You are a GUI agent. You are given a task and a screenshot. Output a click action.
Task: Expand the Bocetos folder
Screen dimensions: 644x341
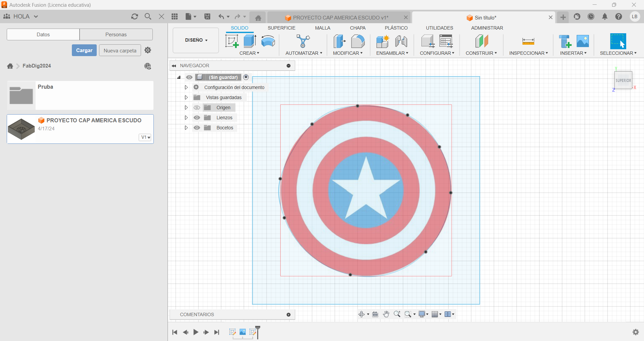[x=186, y=128]
